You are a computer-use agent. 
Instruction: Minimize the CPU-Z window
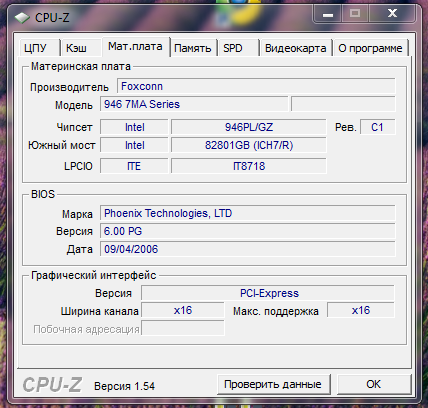[328, 14]
